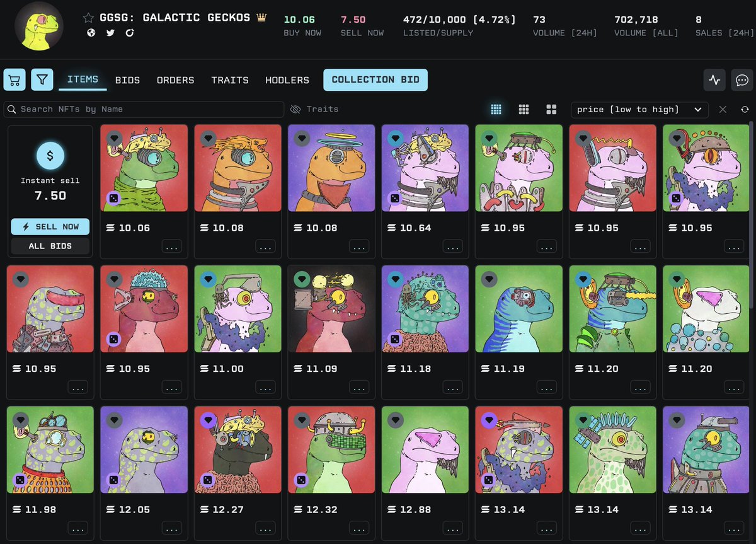
Task: Open the ... menu on the 10.64 card
Action: point(454,247)
